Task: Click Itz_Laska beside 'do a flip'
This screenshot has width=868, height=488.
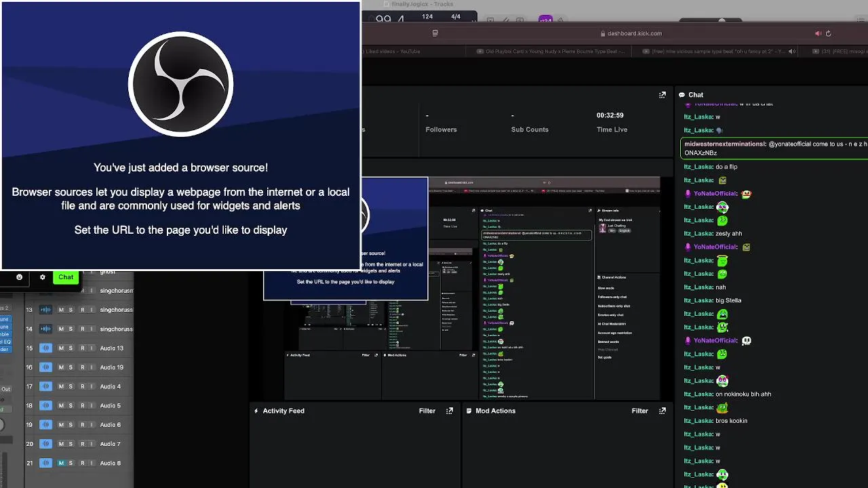Action: [698, 167]
